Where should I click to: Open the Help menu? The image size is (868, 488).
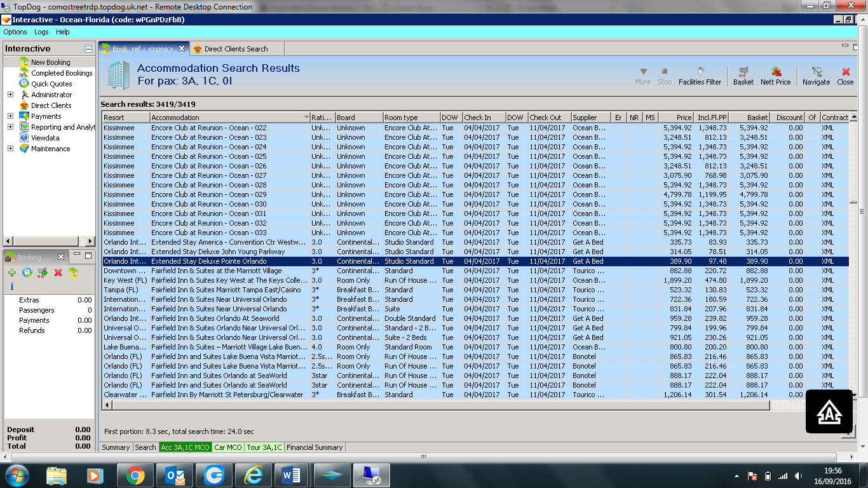coord(63,32)
